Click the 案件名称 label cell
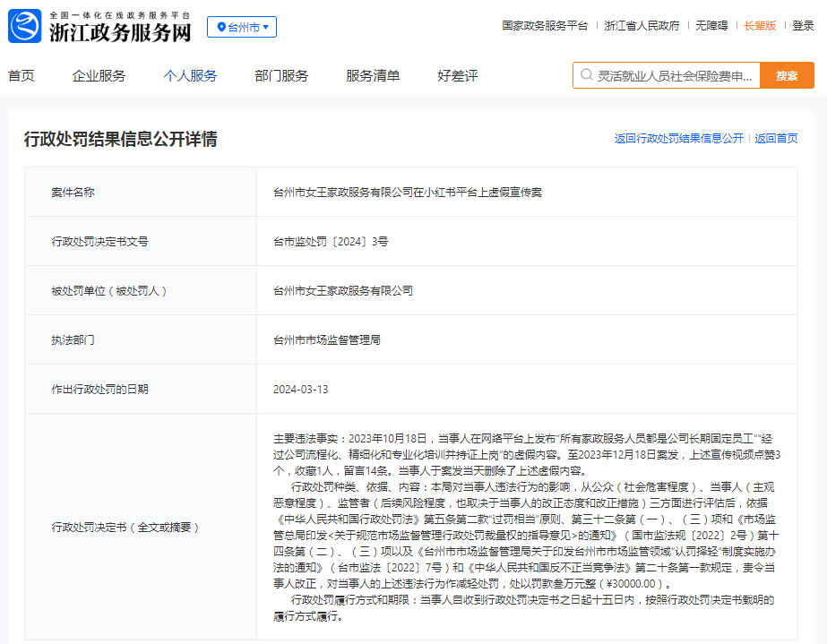Screen dimensions: 827x644 pyautogui.click(x=141, y=192)
